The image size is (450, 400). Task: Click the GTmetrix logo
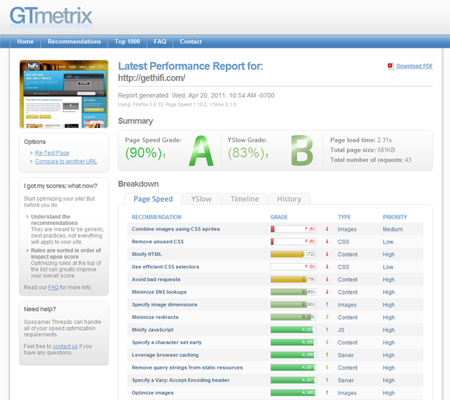(51, 17)
